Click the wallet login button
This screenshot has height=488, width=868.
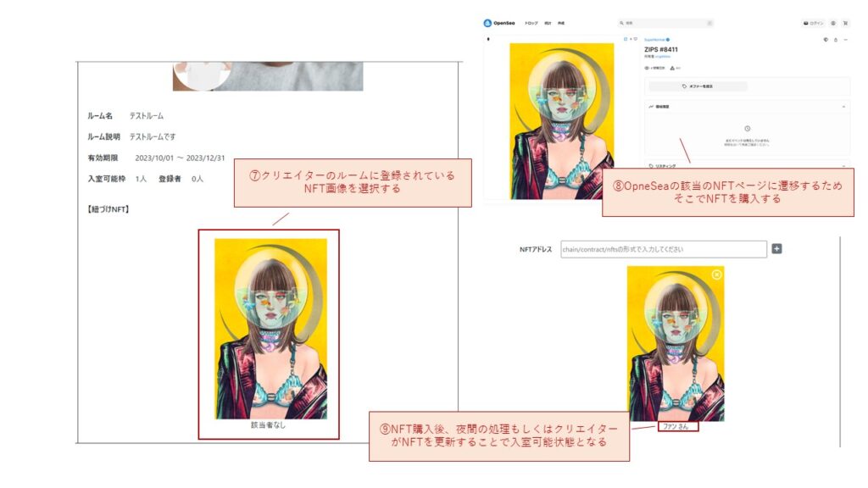[813, 23]
